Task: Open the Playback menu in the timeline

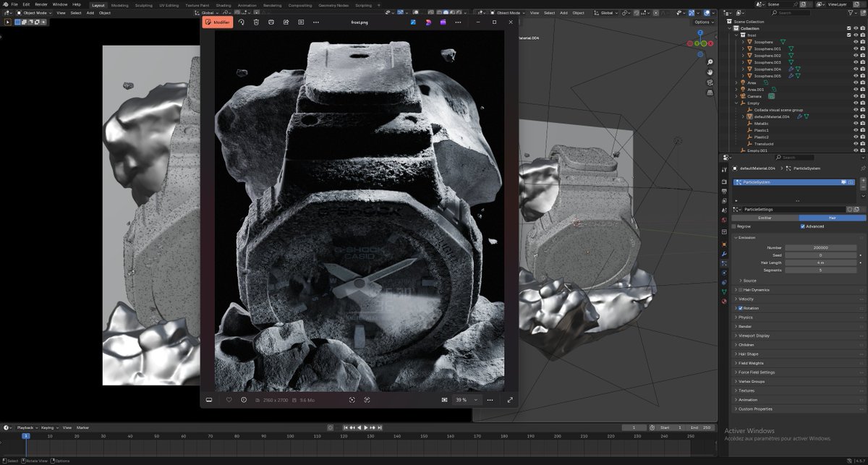Action: coord(27,427)
